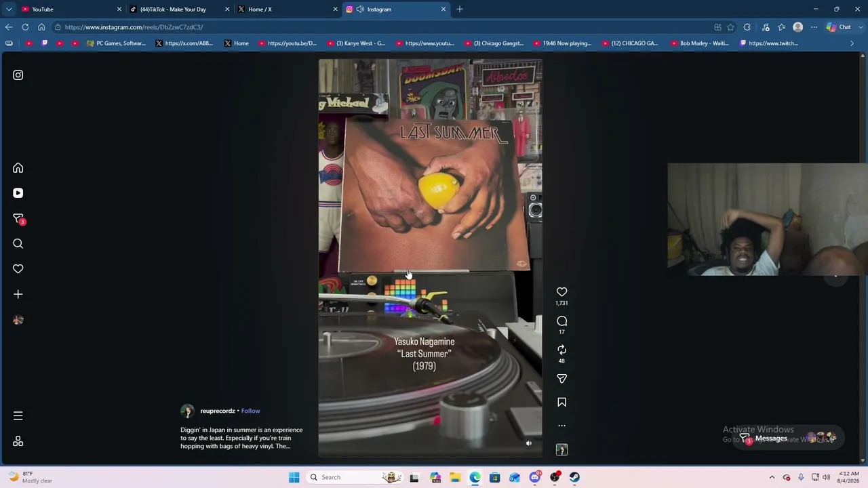Open the Kanye West bookmark
868x488 pixels.
356,43
